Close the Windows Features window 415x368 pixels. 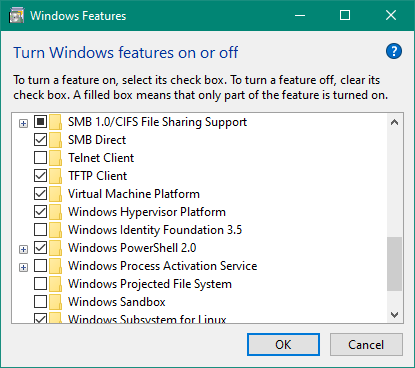[x=391, y=15]
